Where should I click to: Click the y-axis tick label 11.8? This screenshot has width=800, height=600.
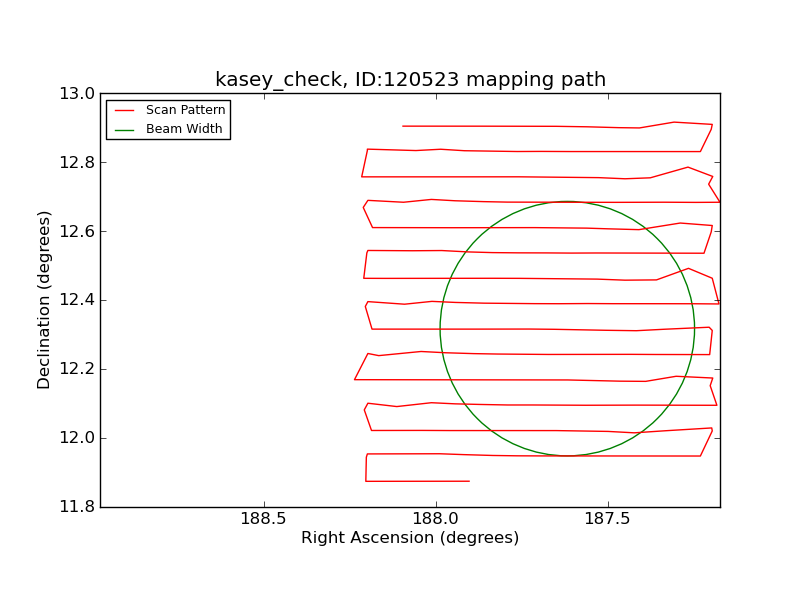[x=77, y=507]
